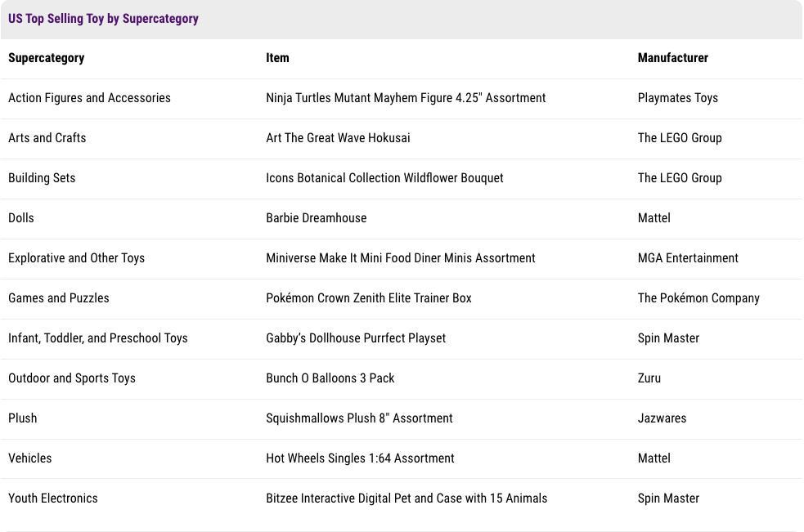
Task: Select the "Manufacturer" column header
Action: pos(673,58)
